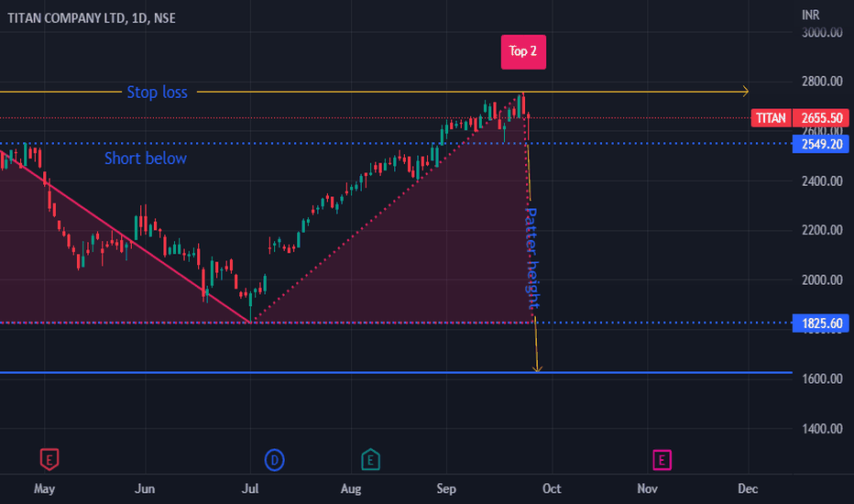Screen dimensions: 854x504
Task: Select the solid blue target horizontal line
Action: 396,373
